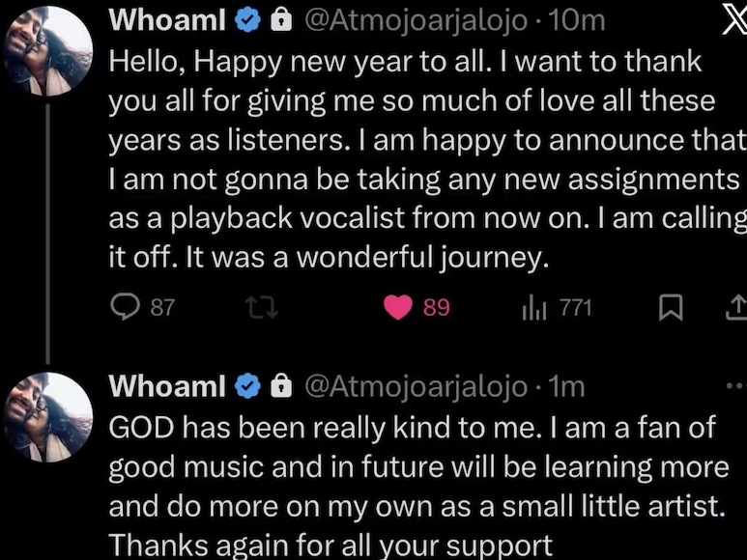The image size is (747, 560).
Task: Open the profile picture on the second tweet
Action: pyautogui.click(x=47, y=418)
